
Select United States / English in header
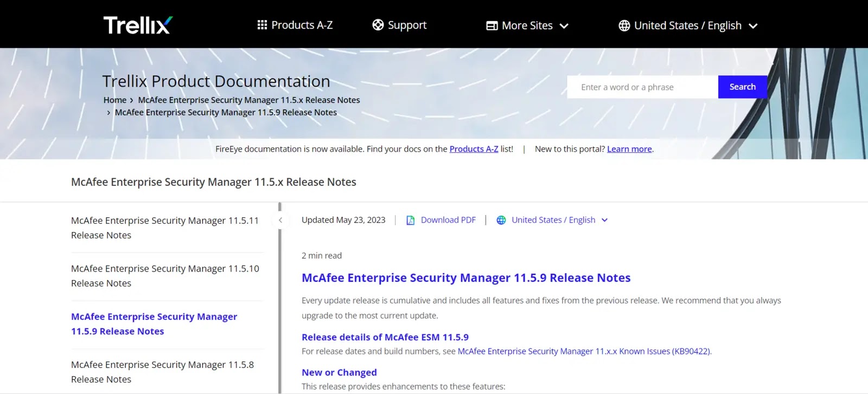pyautogui.click(x=688, y=25)
